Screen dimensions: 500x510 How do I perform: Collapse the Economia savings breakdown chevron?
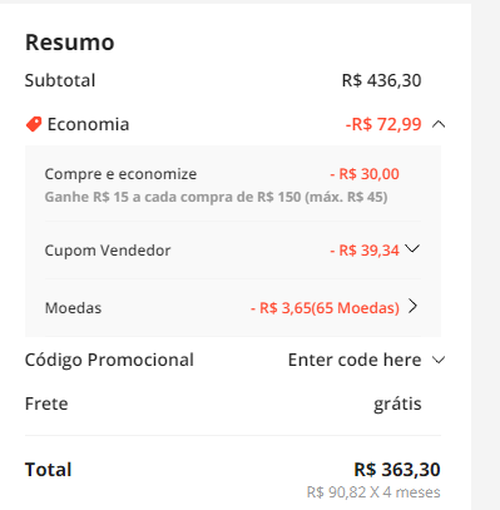[438, 124]
